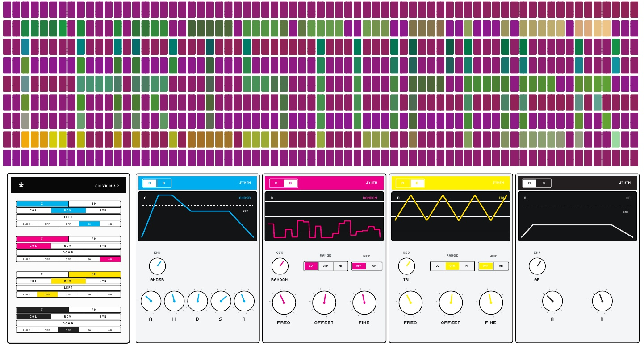The width and height of the screenshot is (644, 344).
Task: Click the yellow synth FINE knob
Action: click(x=491, y=303)
